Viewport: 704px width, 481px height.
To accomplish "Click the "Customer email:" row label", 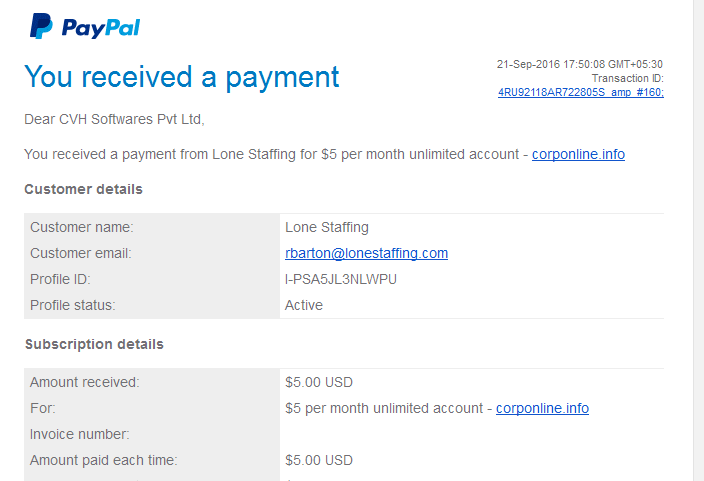I will (81, 253).
